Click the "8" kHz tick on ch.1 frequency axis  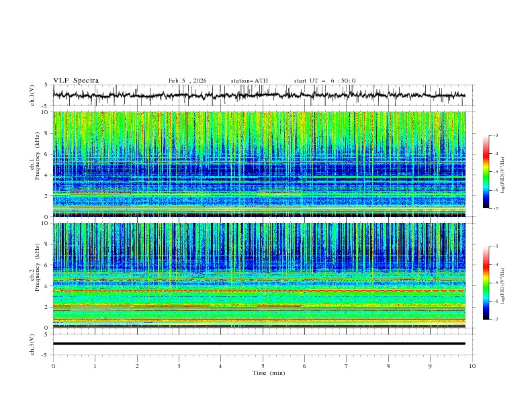[47, 133]
